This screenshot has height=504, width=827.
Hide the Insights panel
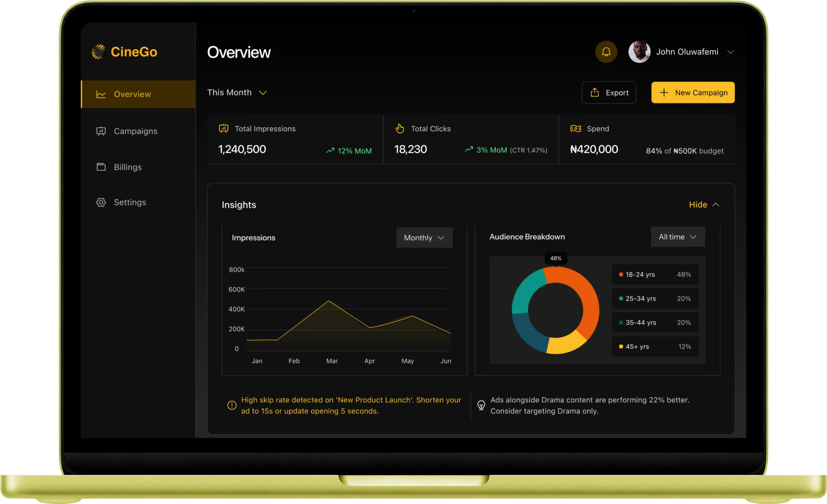point(704,205)
